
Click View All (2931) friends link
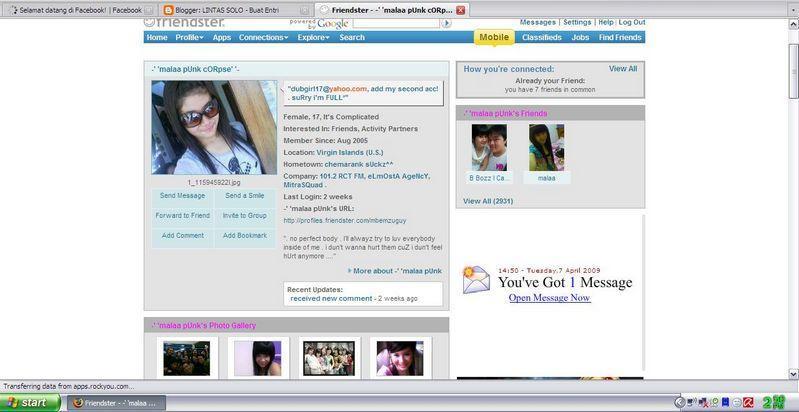tap(488, 201)
